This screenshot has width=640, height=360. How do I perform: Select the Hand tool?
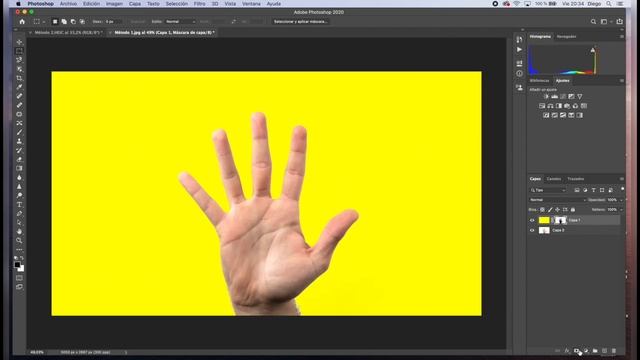19,231
